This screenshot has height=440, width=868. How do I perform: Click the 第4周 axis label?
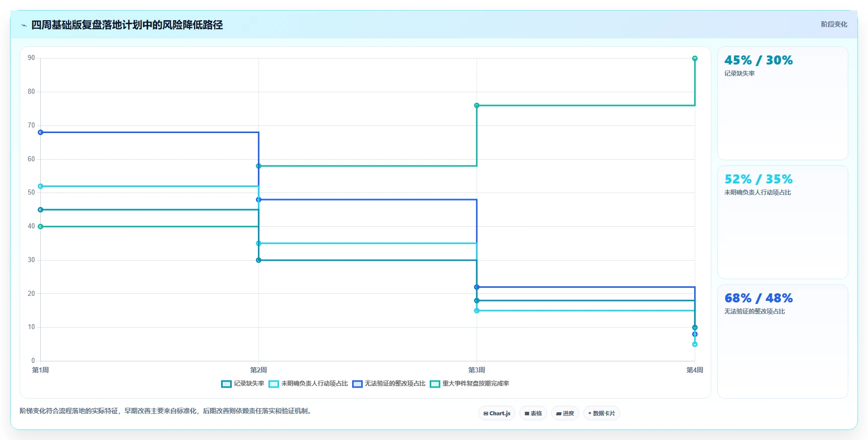tap(695, 370)
